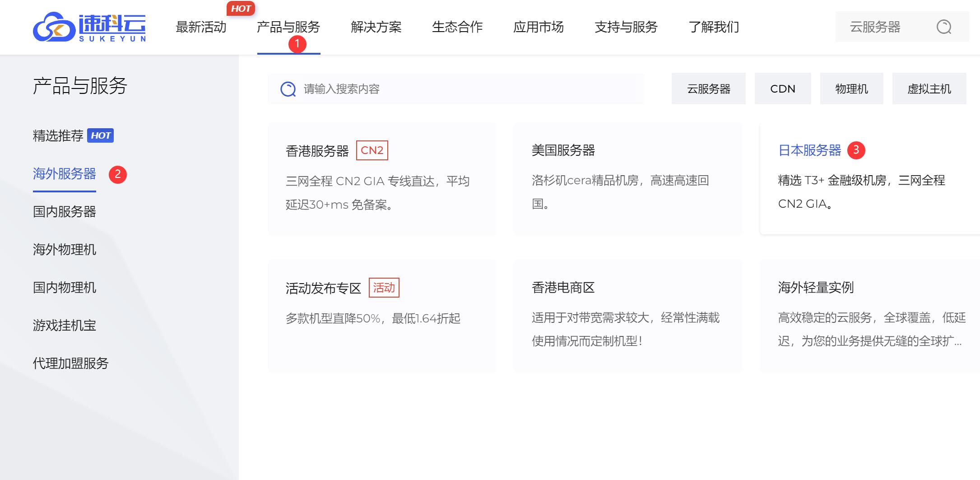Screen dimensions: 980x480
Task: Open the 香港电商区 product link
Action: (x=563, y=287)
